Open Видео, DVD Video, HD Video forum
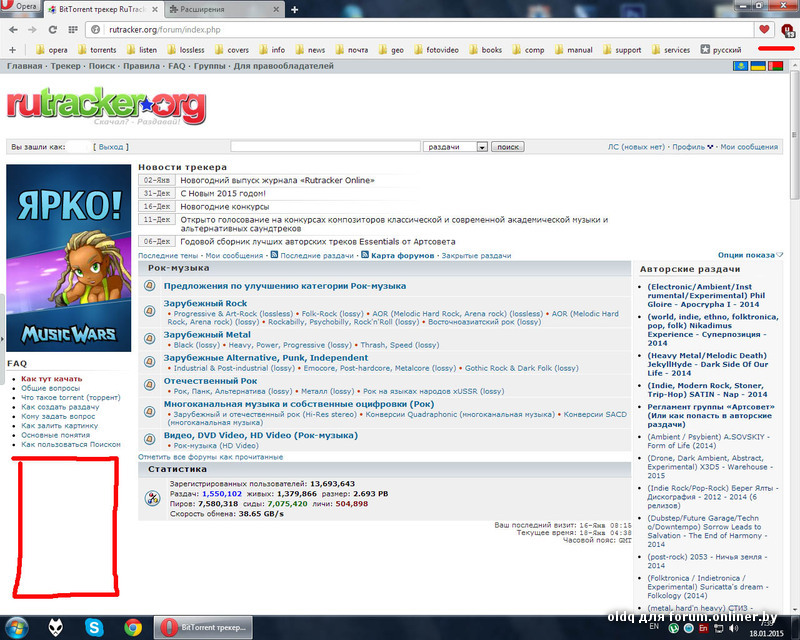This screenshot has height=640, width=800. [261, 435]
